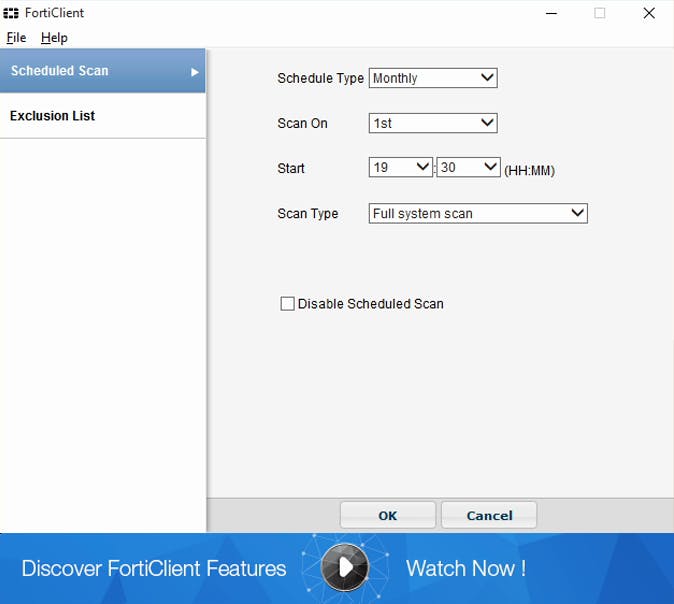Open the Start hour dropdown showing 19
This screenshot has height=604, width=674.
400,167
